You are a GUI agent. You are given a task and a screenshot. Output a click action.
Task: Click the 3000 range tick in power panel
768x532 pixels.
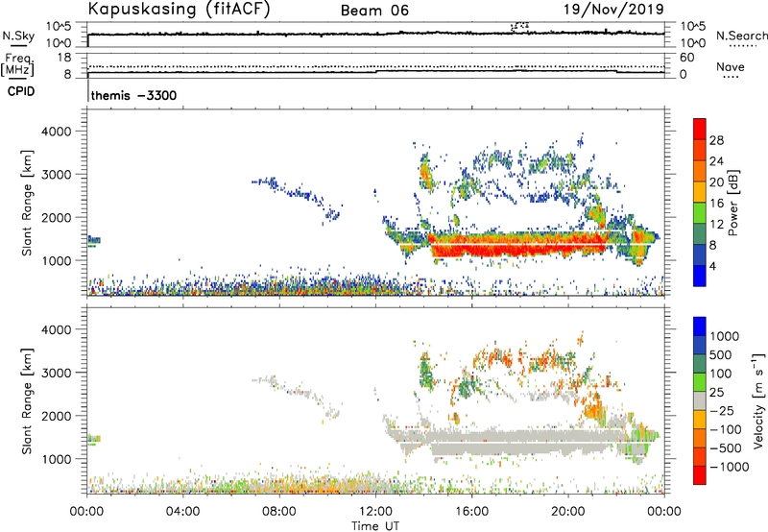click(57, 175)
